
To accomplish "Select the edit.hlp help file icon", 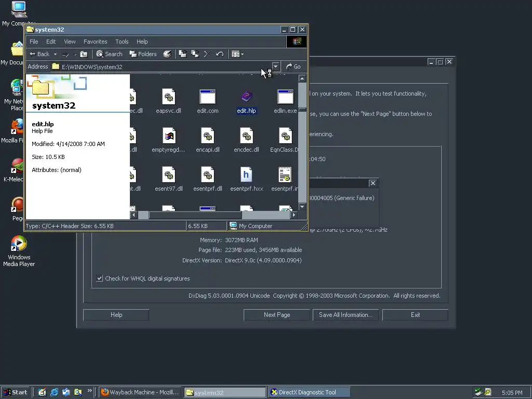I will coord(247,97).
